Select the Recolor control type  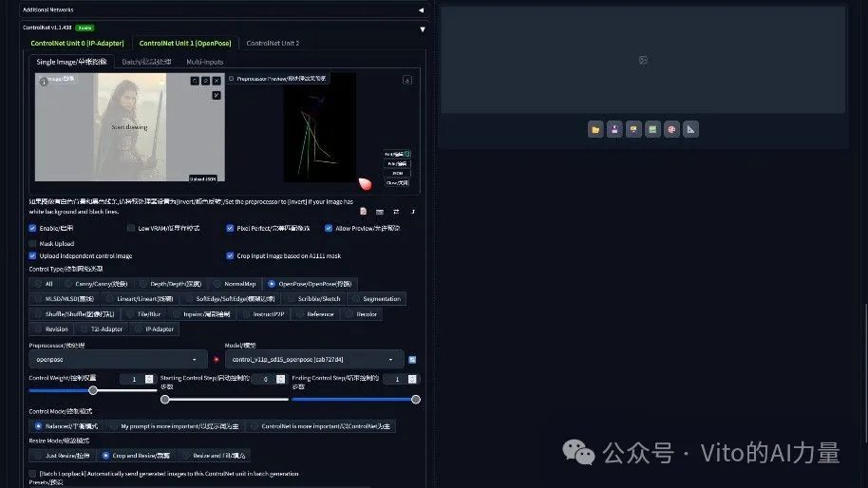point(361,314)
